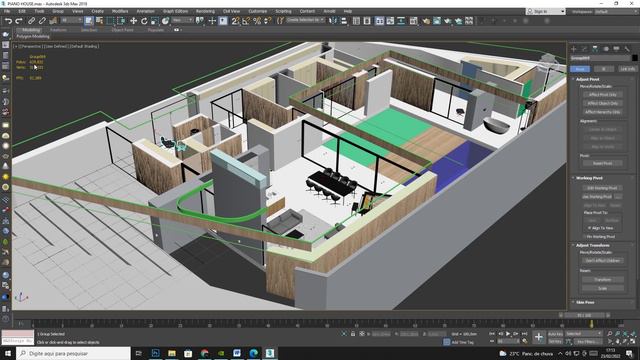This screenshot has height=360, width=640.
Task: Toggle the 2D/3D Snaps button
Action: click(x=235, y=21)
